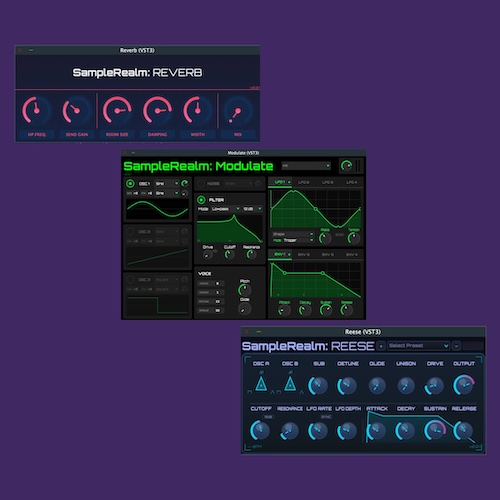Click the CUTOFF knob in Reese
Viewport: 500px width, 500px height.
(x=260, y=430)
